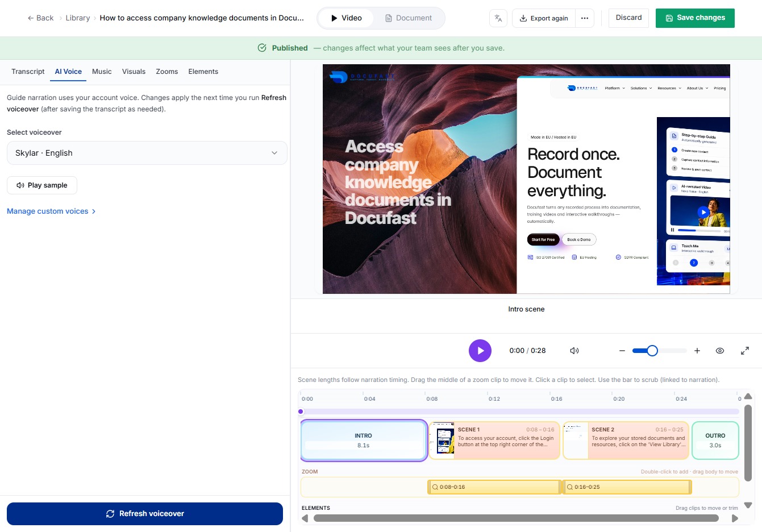This screenshot has height=532, width=762.
Task: Zoom in timeline with plus icon
Action: click(697, 351)
